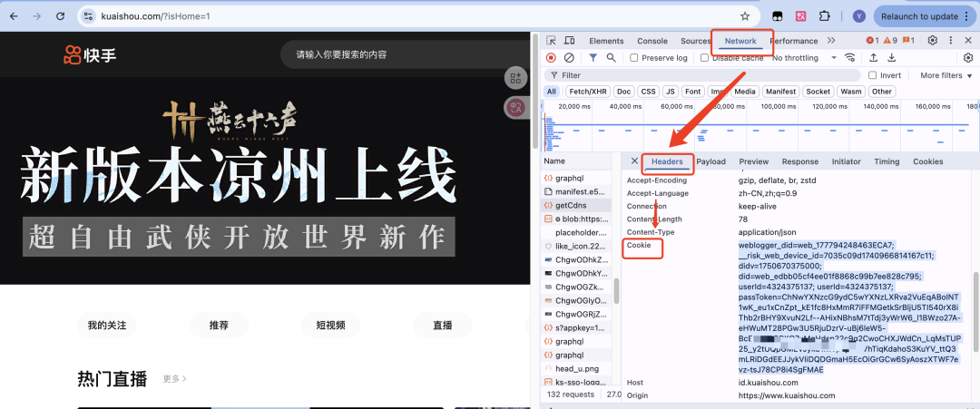The image size is (980, 409).
Task: Show more DevTools tabs chevron
Action: click(x=831, y=41)
